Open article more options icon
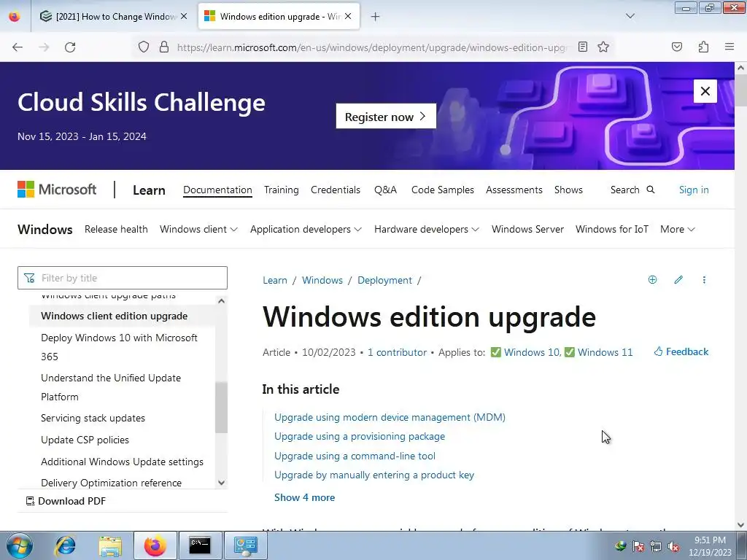This screenshot has height=560, width=747. 704,279
